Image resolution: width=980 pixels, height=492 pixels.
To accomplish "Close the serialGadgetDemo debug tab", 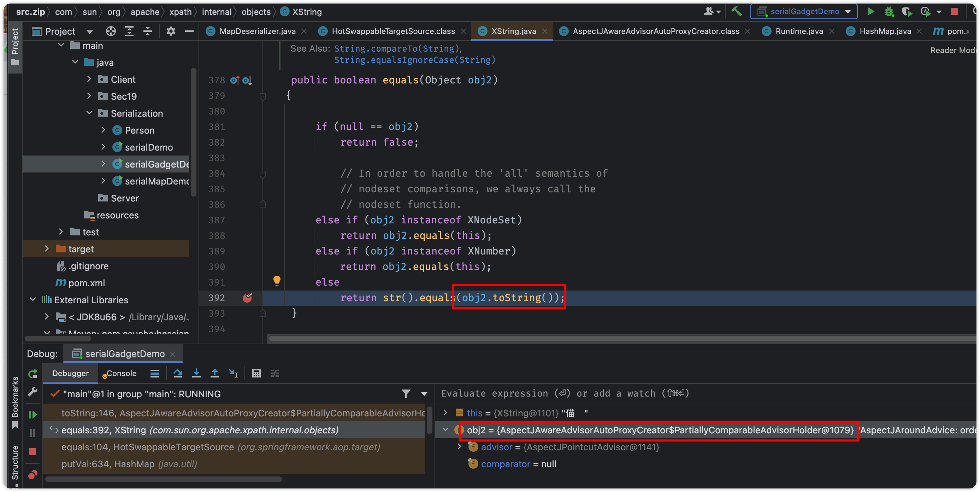I will tap(172, 354).
